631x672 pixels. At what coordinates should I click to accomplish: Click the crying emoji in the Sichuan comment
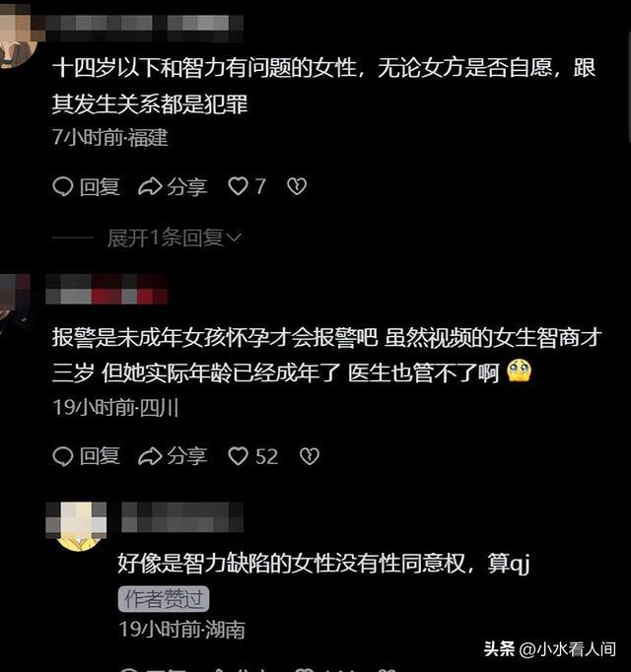click(519, 371)
